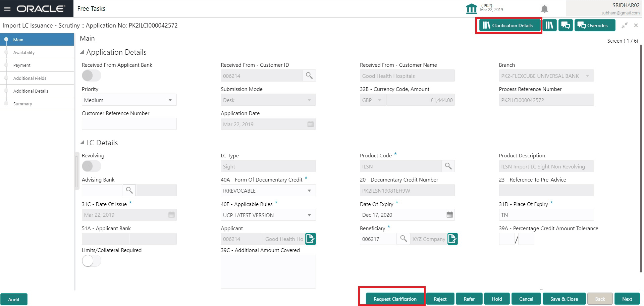The image size is (644, 306).
Task: Open the remarks chat icon
Action: click(x=566, y=25)
